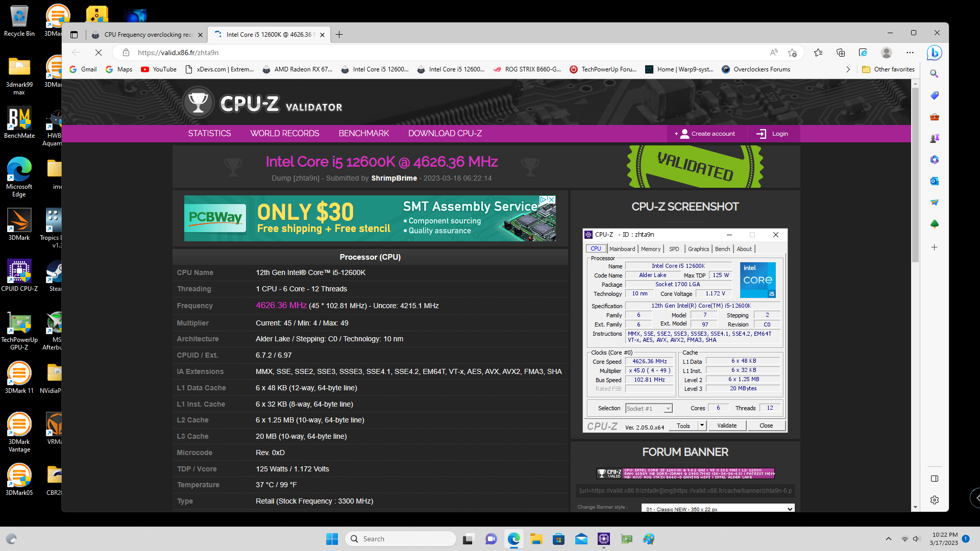Open TechPowerUp Forums bookmark
Screen dimensions: 980x551
[x=603, y=69]
